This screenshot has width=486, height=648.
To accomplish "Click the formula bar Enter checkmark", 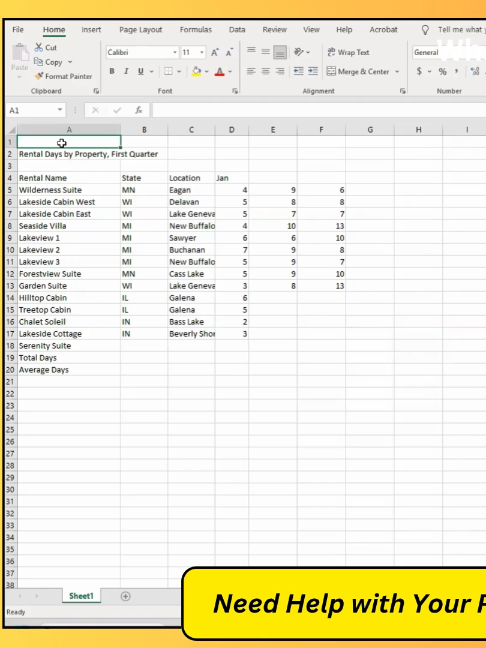I will click(x=117, y=110).
